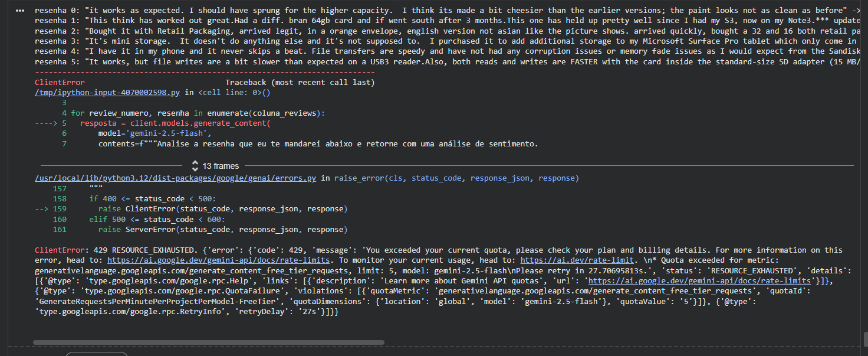Open the rate-limits link in the 'url' field
Viewport: 868px width, 356px height.
coord(699,280)
